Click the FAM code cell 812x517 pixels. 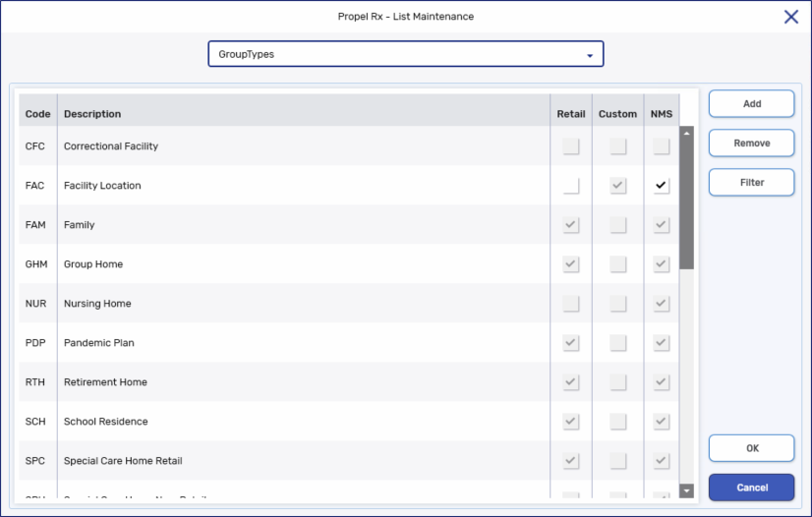[x=37, y=225]
